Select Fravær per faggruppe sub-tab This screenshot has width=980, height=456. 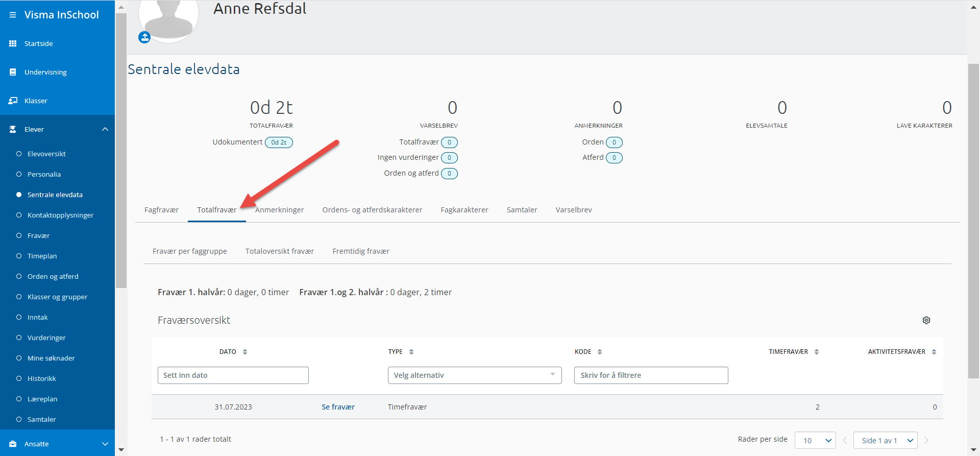(190, 251)
